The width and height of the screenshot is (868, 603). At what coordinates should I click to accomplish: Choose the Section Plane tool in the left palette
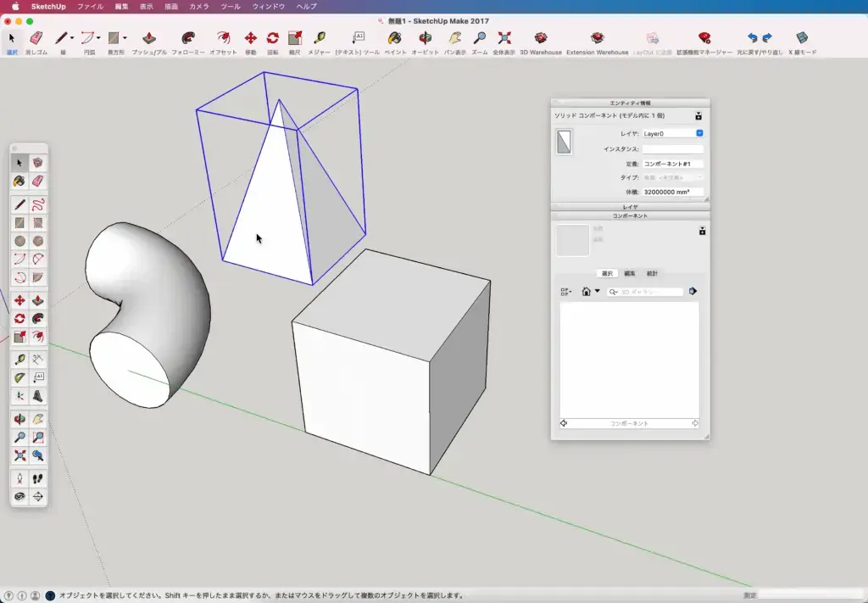(x=37, y=496)
